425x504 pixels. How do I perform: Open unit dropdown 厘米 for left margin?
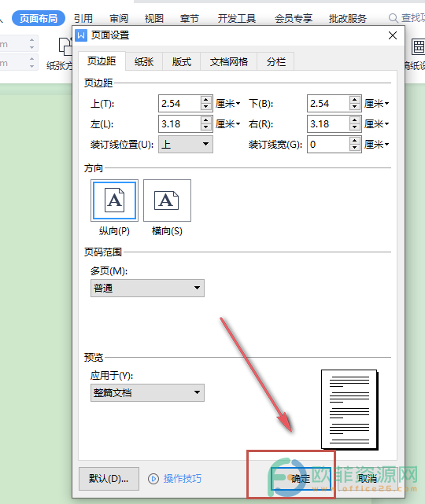click(227, 124)
